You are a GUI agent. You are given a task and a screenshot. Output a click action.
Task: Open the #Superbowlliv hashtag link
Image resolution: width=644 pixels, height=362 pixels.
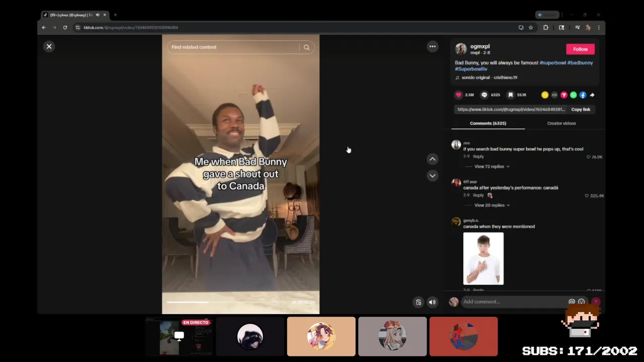tap(471, 69)
